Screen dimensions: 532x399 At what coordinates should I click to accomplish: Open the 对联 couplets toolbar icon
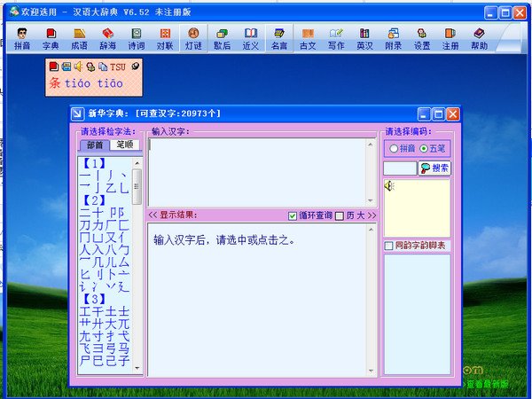165,39
